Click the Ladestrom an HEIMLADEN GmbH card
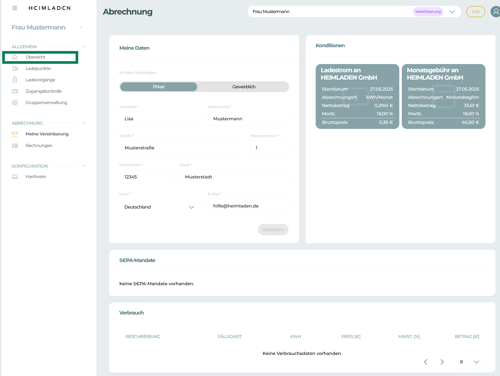 click(357, 96)
